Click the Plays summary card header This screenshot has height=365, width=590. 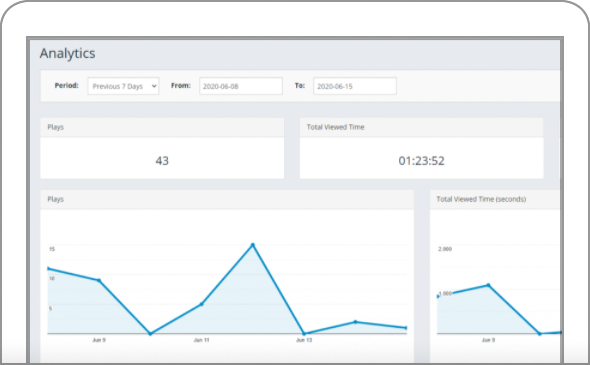162,127
